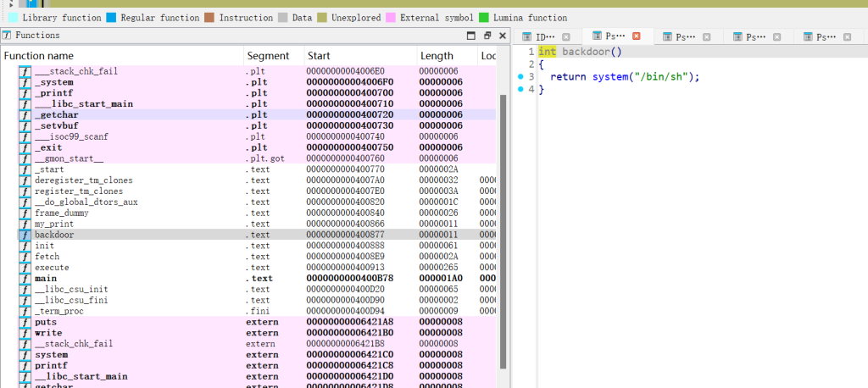Click the Functions panel title icon

[x=7, y=36]
